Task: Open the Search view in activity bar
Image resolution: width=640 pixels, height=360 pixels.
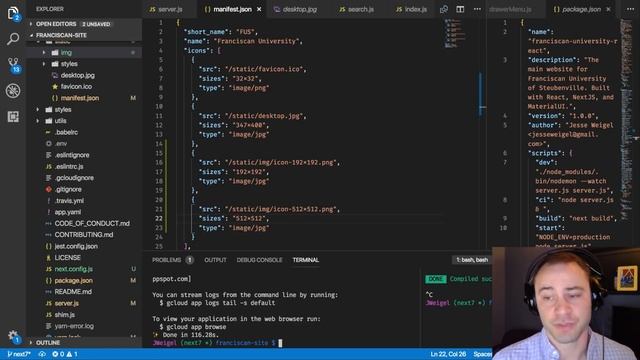Action: pyautogui.click(x=13, y=39)
